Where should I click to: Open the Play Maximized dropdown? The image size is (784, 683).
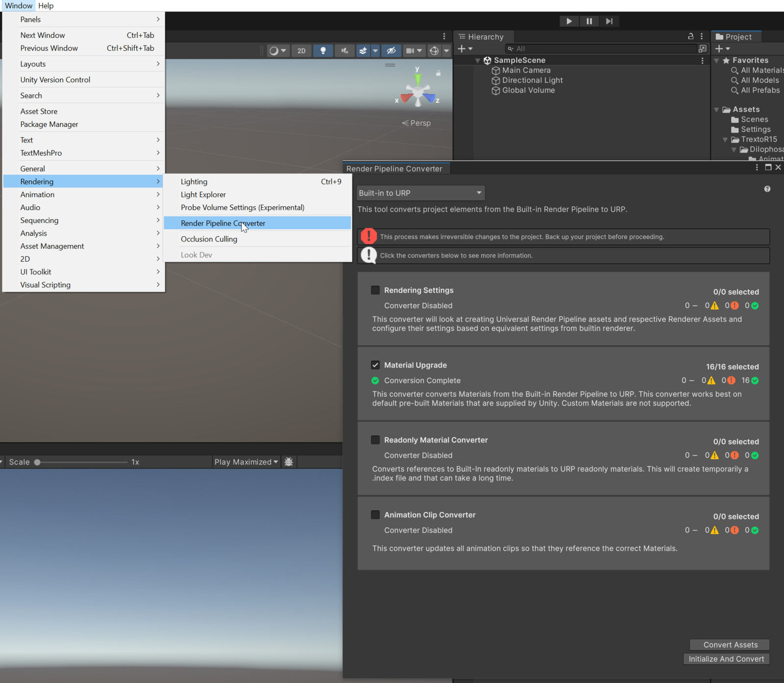point(246,462)
